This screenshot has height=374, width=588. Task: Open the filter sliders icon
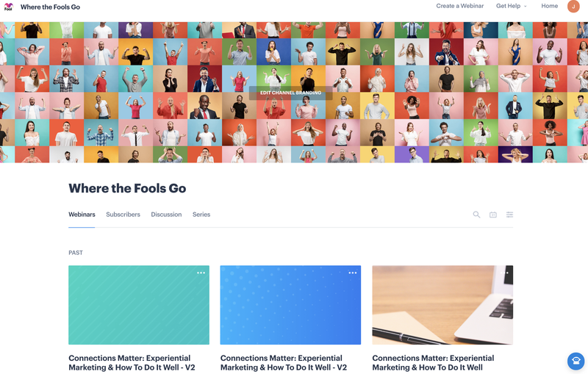[509, 215]
